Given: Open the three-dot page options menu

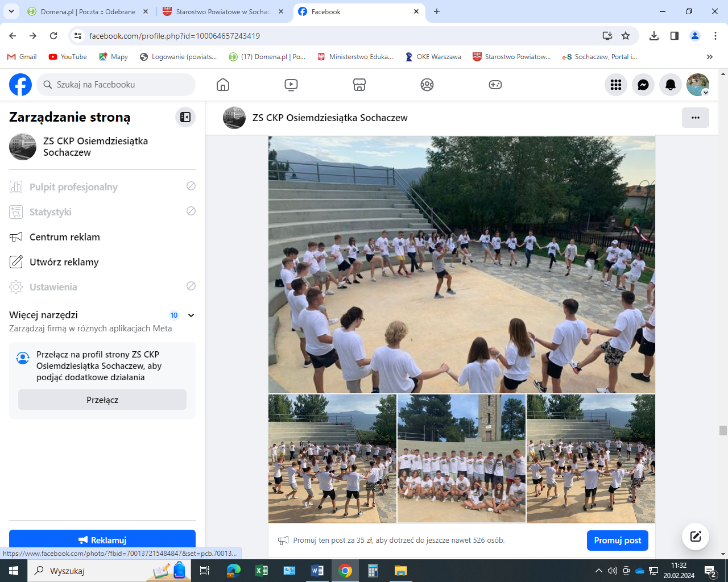Looking at the screenshot, I should point(695,118).
